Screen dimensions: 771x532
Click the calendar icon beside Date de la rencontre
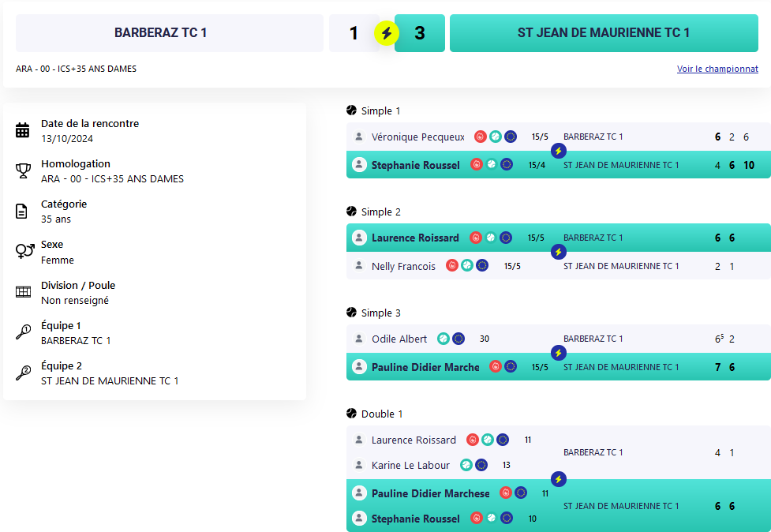(23, 130)
